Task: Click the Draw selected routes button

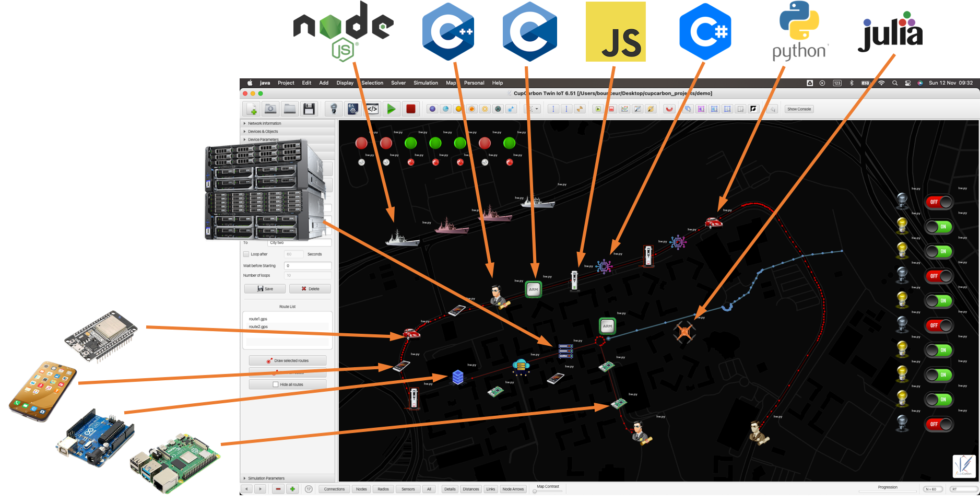Action: [288, 360]
